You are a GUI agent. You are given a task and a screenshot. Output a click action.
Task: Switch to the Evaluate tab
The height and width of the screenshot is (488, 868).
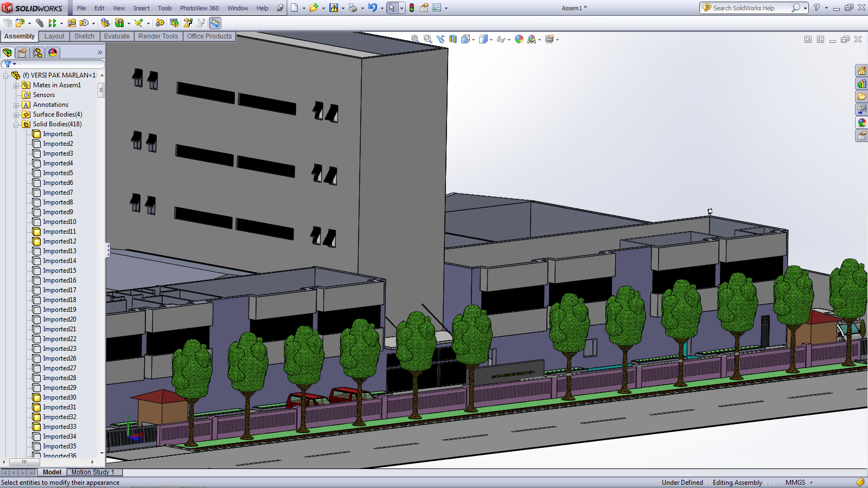[117, 36]
